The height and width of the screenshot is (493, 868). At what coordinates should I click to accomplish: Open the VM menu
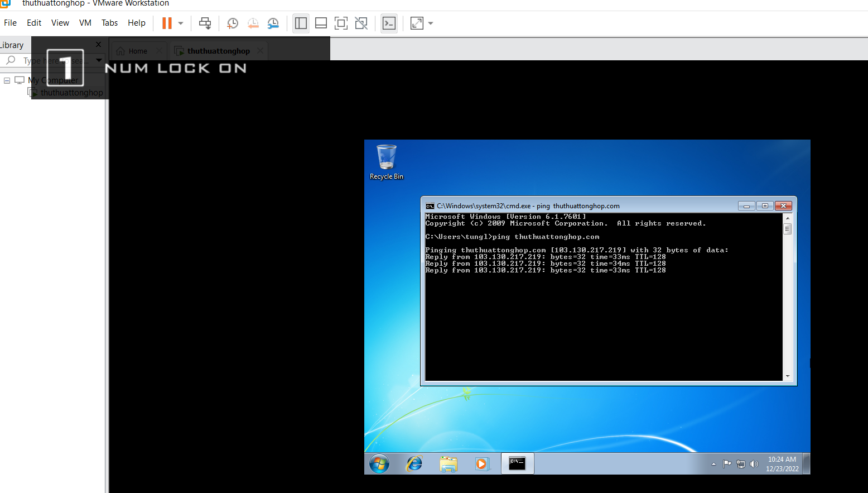click(85, 23)
